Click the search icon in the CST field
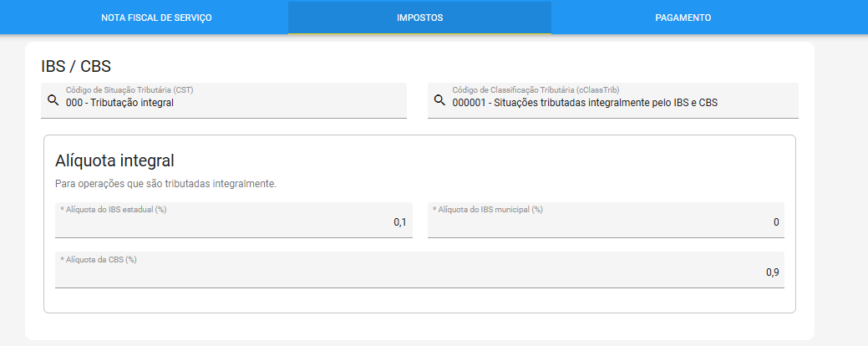868x346 pixels. (x=53, y=100)
